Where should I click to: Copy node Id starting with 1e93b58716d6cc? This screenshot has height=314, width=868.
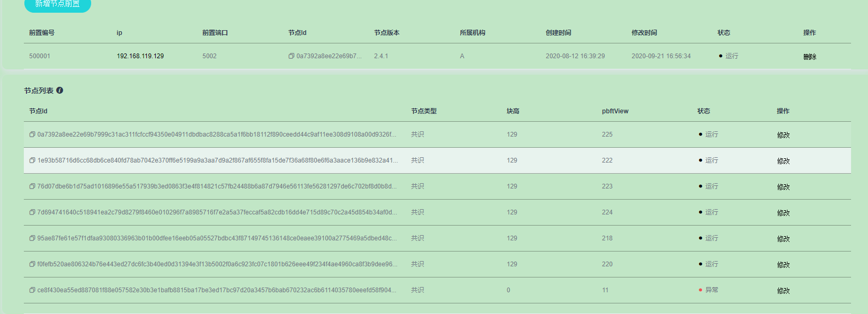point(32,160)
